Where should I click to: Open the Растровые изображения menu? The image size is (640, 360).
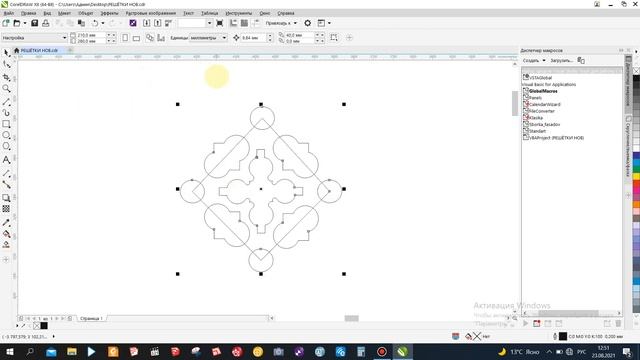click(x=151, y=13)
